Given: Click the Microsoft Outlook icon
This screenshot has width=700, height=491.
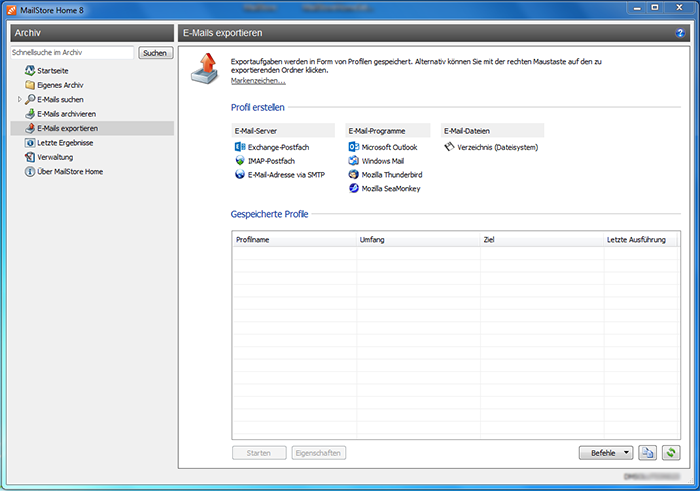Looking at the screenshot, I should coord(354,147).
